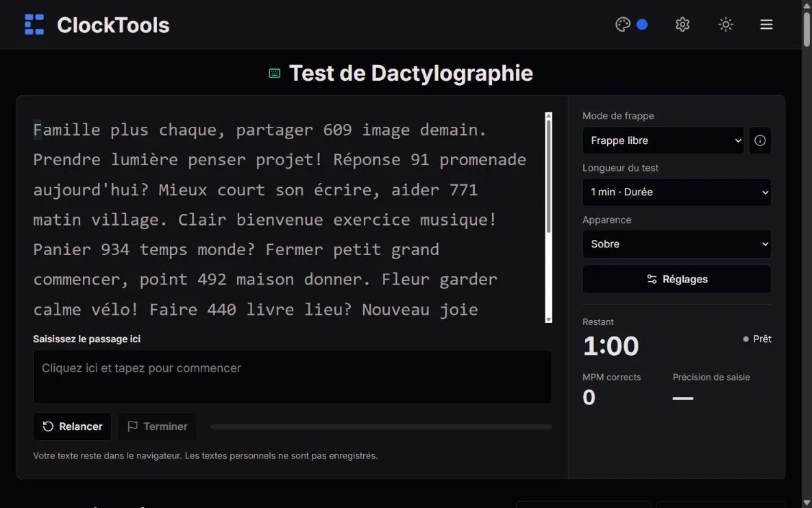
Task: Click the MPM corrects label
Action: 612,377
